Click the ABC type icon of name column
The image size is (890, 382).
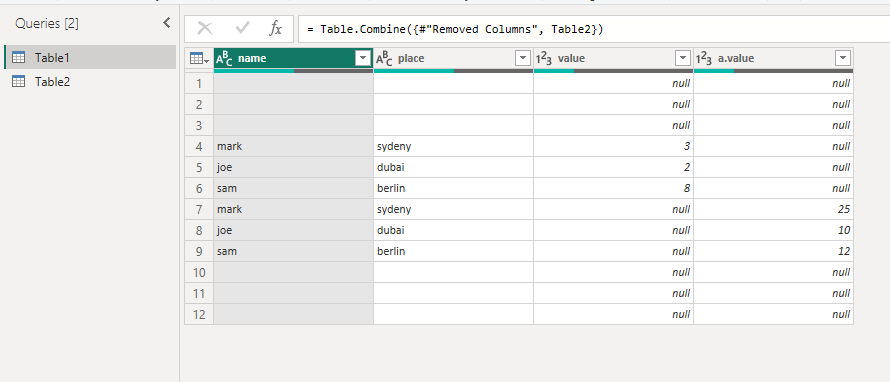point(225,58)
